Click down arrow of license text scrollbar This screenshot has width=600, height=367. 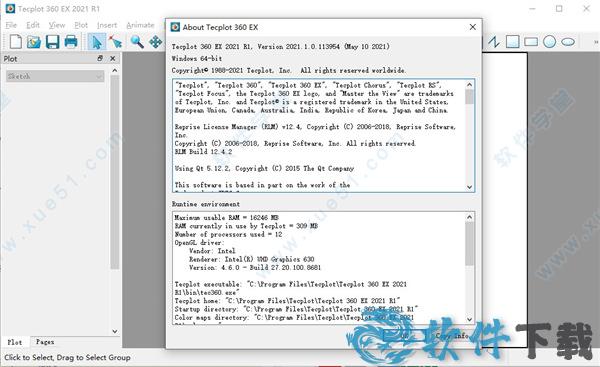470,187
